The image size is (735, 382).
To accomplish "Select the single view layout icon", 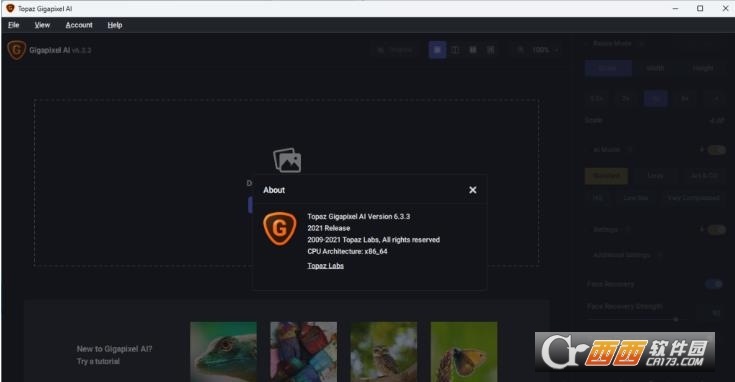I will [x=437, y=50].
